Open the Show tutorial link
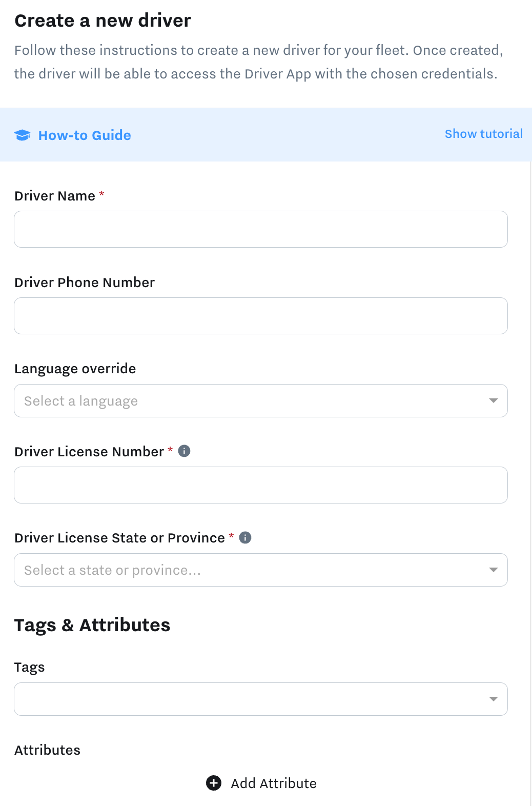This screenshot has height=806, width=532. point(483,134)
